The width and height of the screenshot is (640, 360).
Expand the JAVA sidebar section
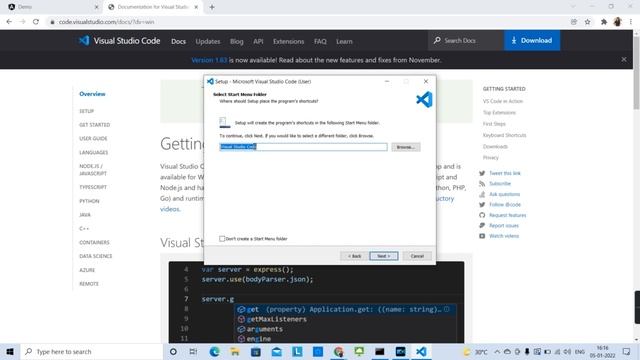(85, 215)
